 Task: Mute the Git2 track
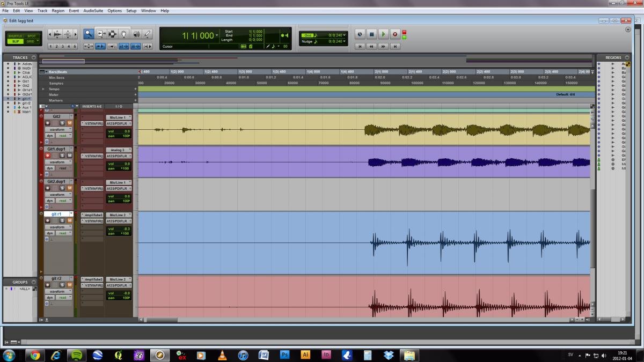69,123
